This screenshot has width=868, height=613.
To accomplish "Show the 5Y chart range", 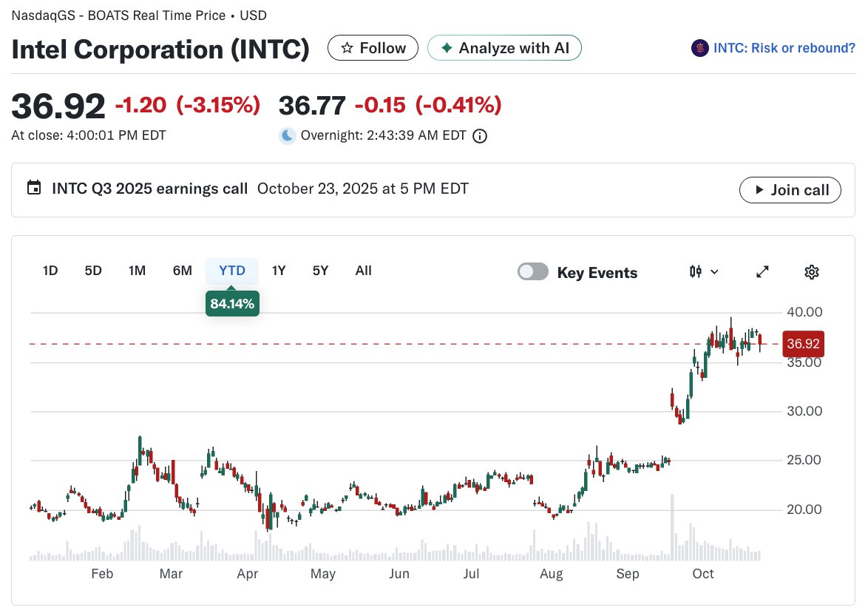I will tap(321, 271).
